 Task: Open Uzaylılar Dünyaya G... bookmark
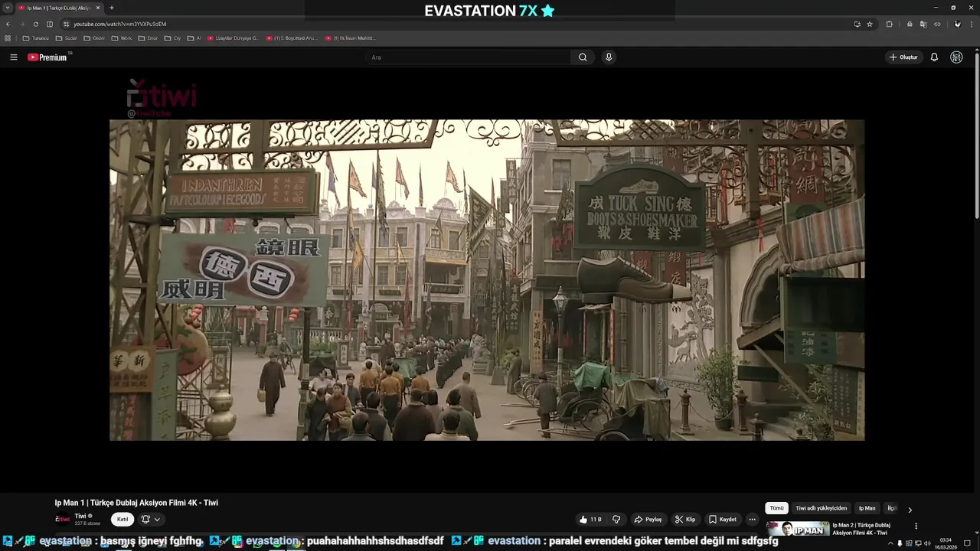234,38
